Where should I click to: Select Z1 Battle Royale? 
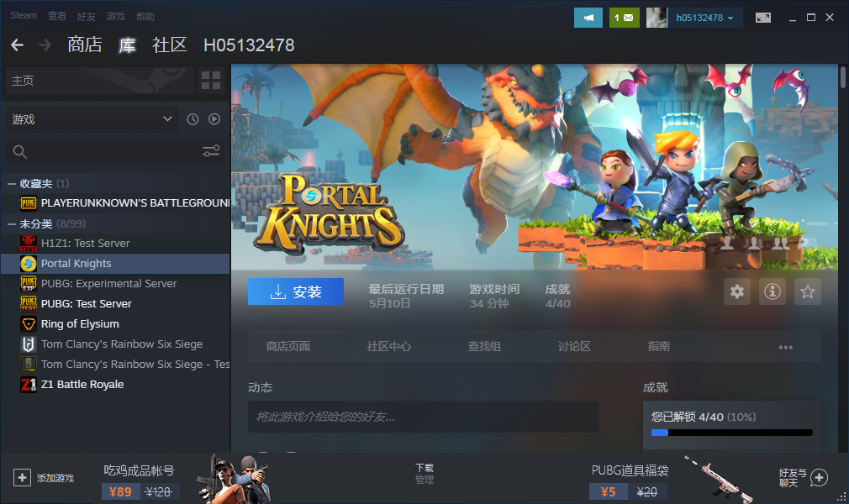[115, 385]
